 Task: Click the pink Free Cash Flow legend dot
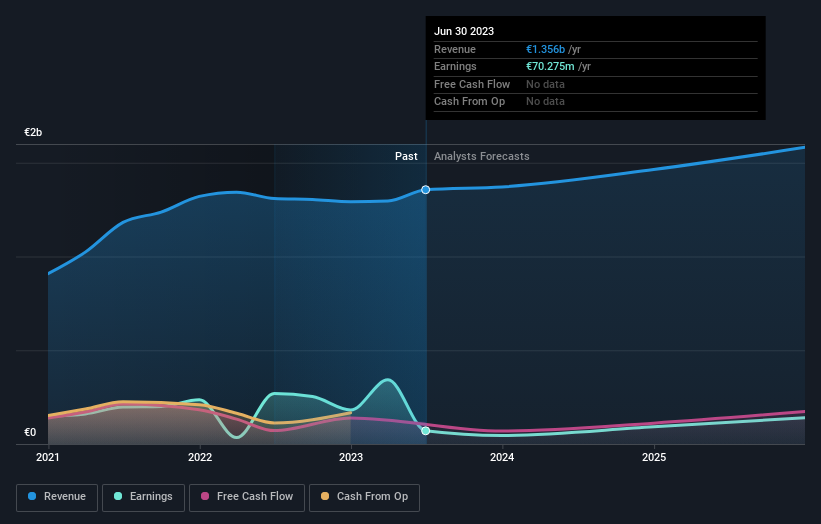point(205,496)
